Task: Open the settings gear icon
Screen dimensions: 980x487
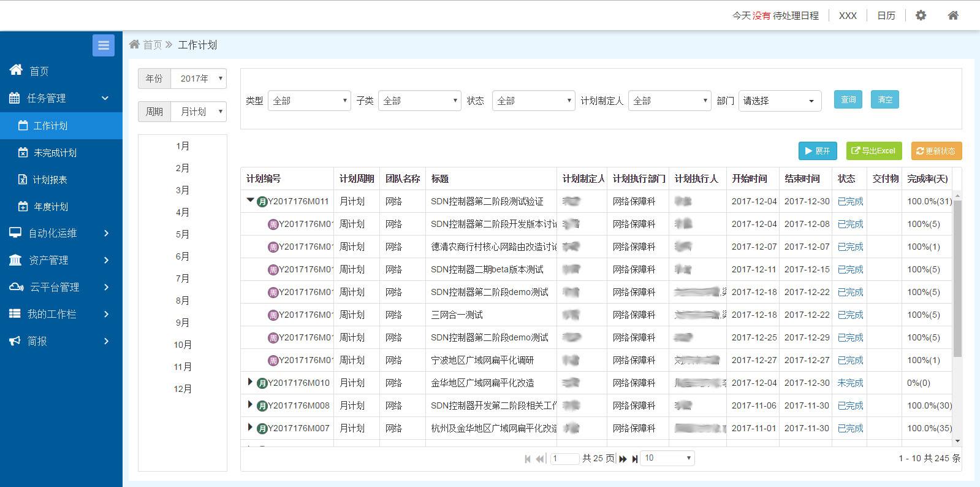Action: 921,15
